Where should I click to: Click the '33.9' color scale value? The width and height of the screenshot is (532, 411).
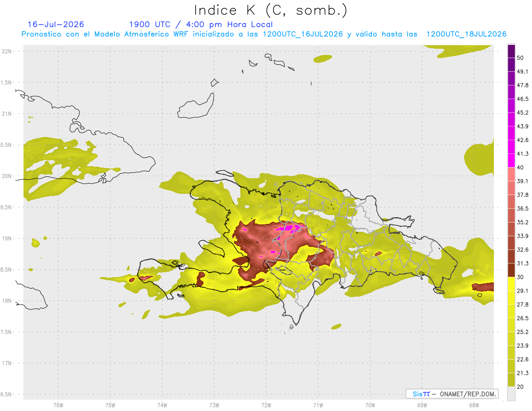(523, 236)
